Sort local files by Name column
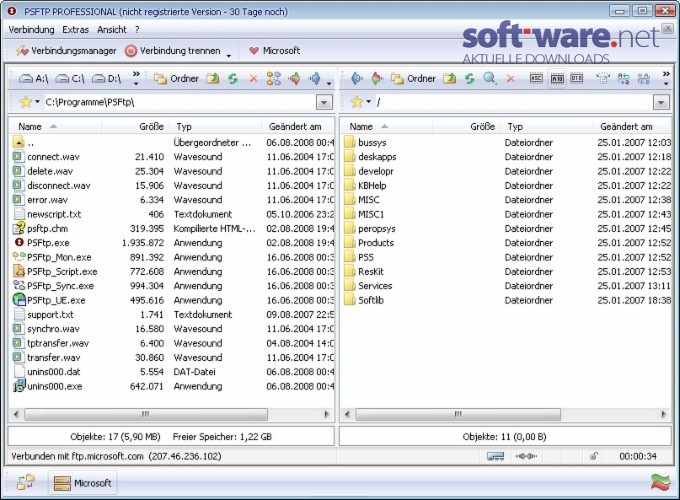 click(x=55, y=127)
